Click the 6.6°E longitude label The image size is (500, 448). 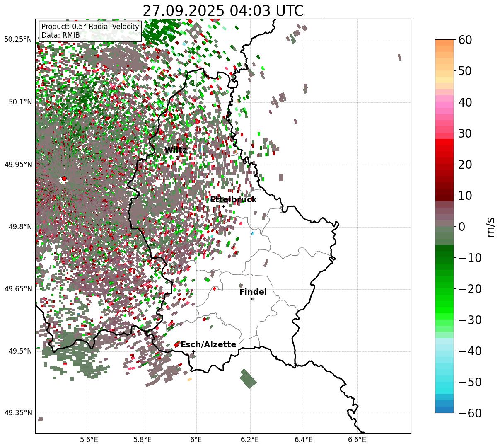click(357, 439)
